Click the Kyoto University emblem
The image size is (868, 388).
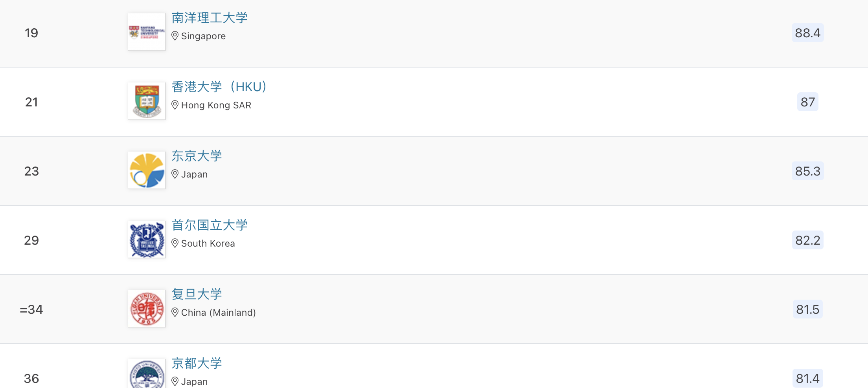tap(147, 373)
